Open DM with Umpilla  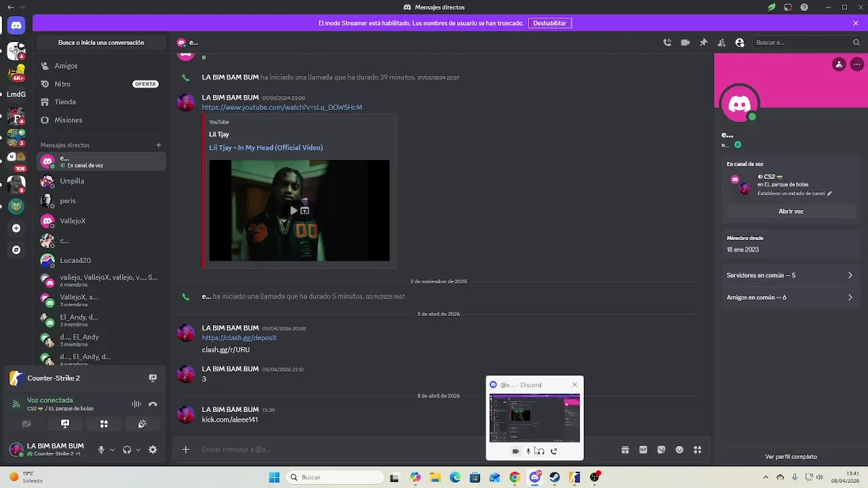pos(102,181)
